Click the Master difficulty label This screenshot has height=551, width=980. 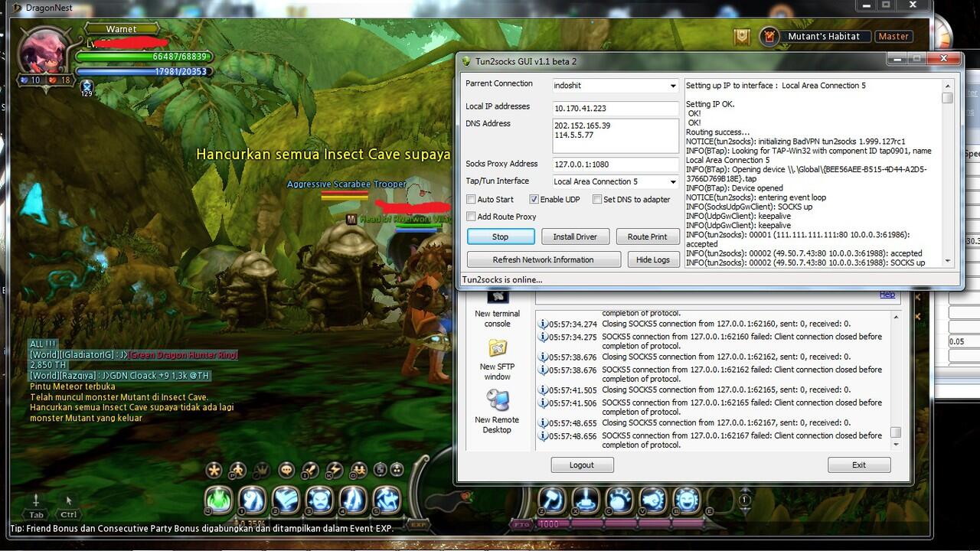point(893,36)
